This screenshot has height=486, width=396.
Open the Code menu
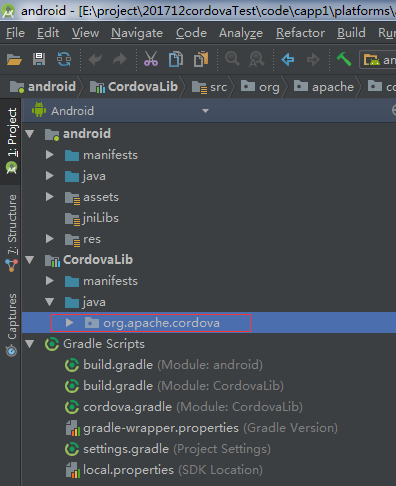coord(191,33)
